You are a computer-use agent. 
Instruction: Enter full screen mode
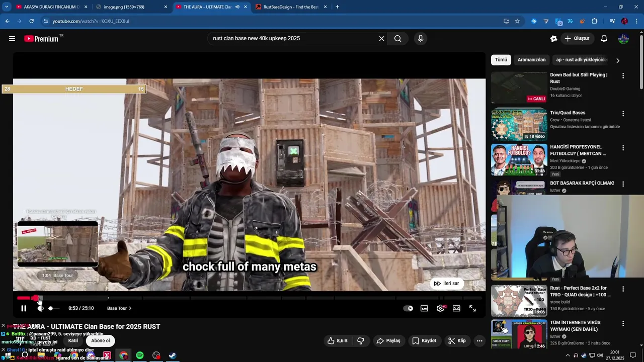tap(472, 308)
